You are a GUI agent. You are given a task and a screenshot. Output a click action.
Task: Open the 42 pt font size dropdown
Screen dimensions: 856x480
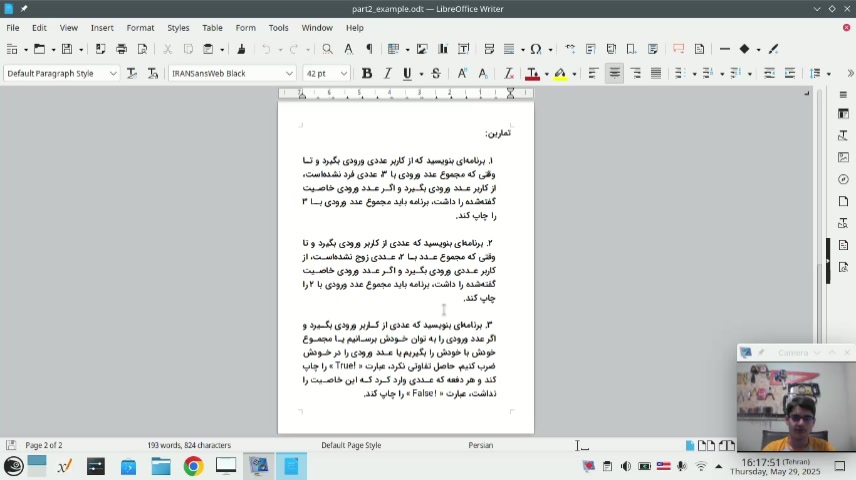(x=343, y=73)
